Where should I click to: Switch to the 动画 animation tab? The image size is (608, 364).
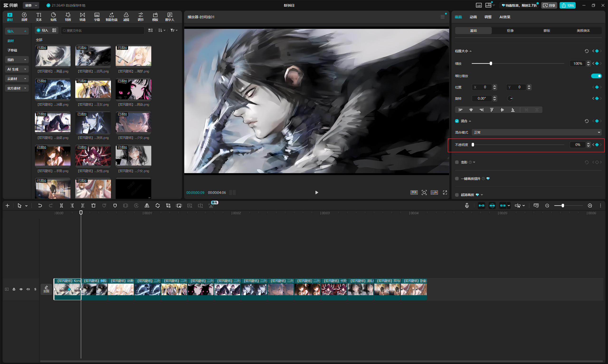473,17
